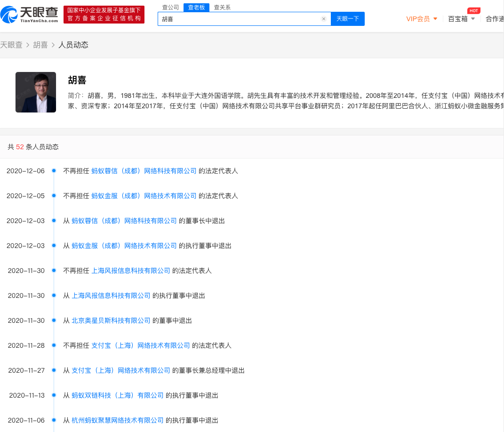Click timeline dot for 2020-12-06
The height and width of the screenshot is (432, 504).
pyautogui.click(x=54, y=171)
